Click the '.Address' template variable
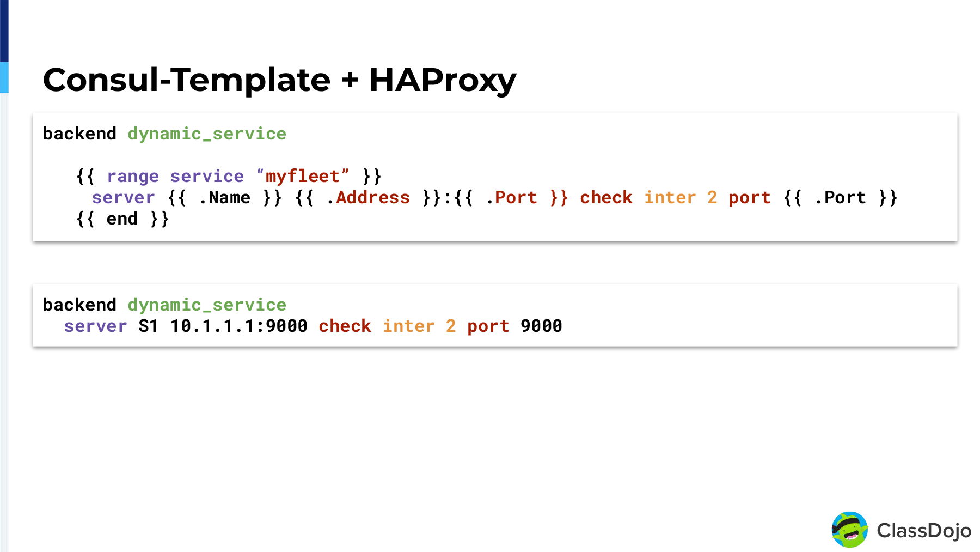The image size is (980, 552). click(x=368, y=197)
